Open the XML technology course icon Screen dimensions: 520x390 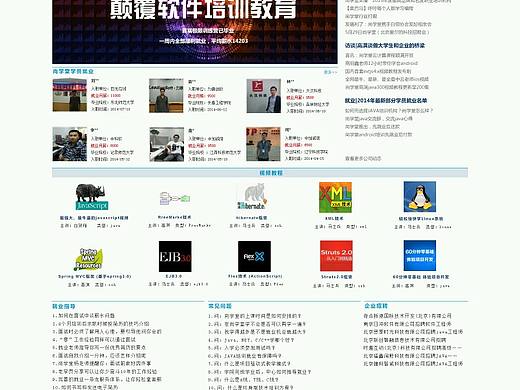335,197
